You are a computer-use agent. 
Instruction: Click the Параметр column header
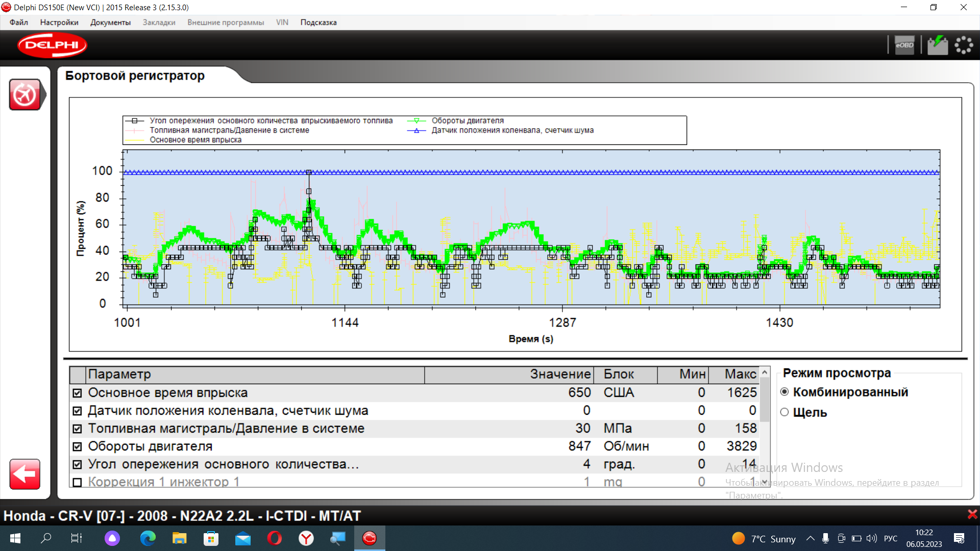(255, 374)
